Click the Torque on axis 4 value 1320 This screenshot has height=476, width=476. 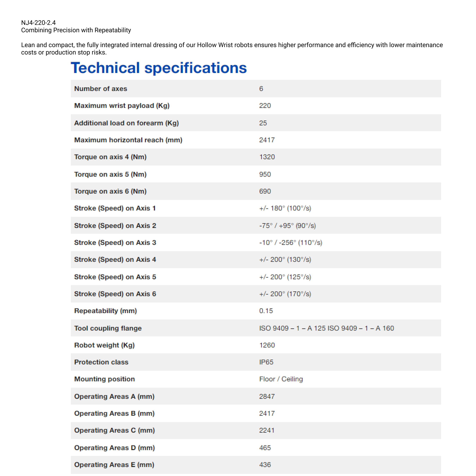[x=267, y=157]
